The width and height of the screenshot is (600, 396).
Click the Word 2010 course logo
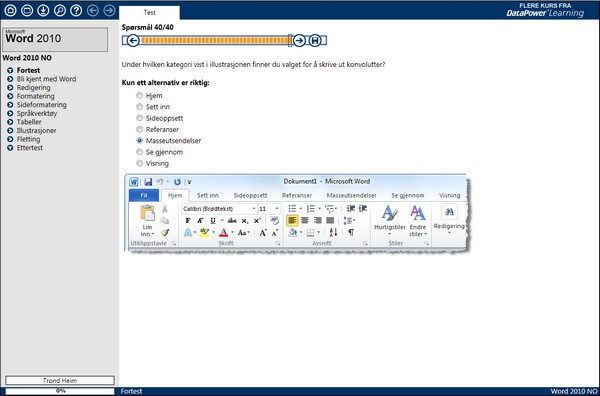(x=55, y=39)
